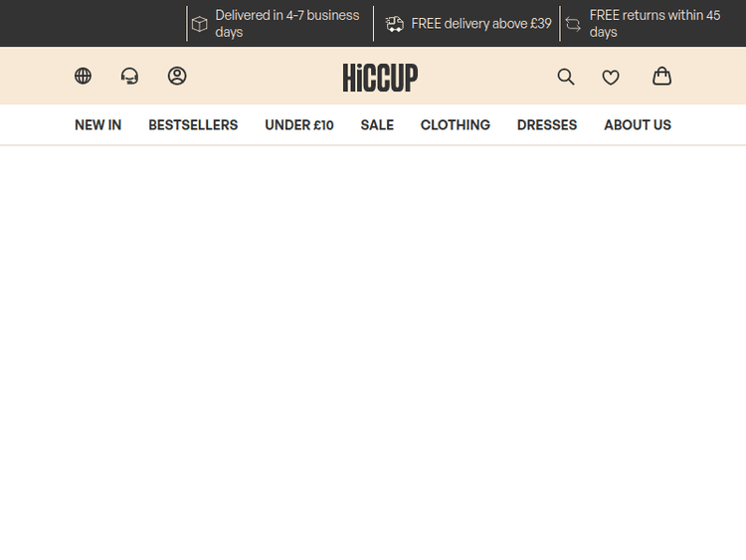This screenshot has height=560, width=746.
Task: Click "FREE delivery above £39" notice
Action: point(481,24)
